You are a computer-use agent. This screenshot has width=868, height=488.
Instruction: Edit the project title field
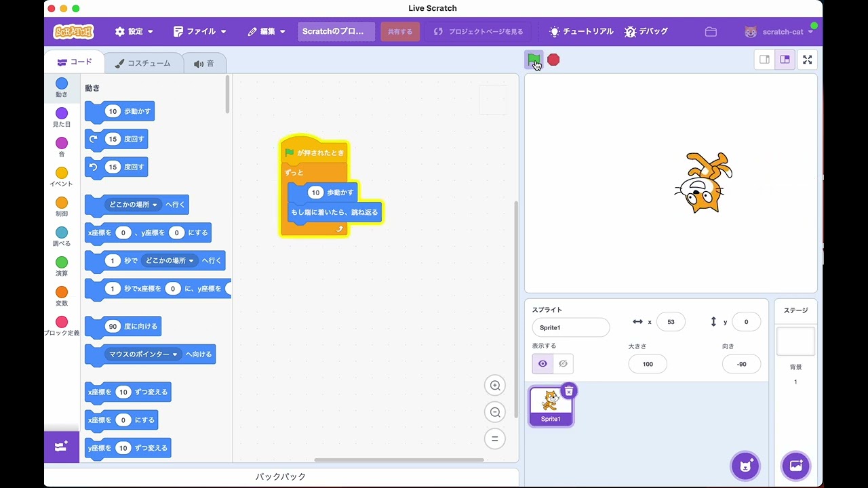tap(336, 32)
